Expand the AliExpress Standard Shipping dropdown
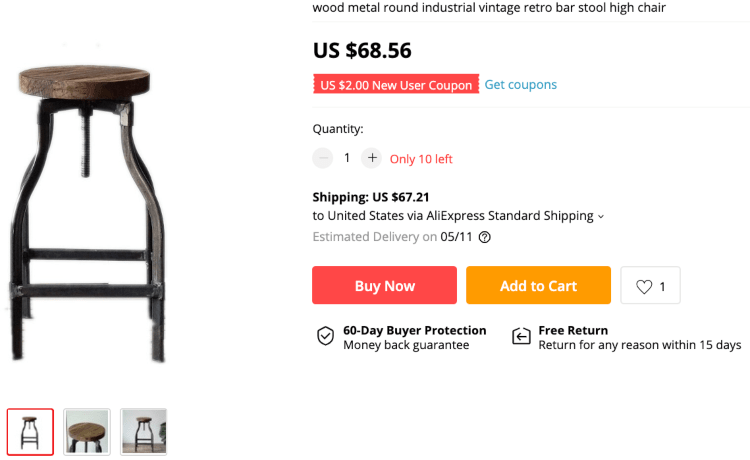 pyautogui.click(x=601, y=216)
